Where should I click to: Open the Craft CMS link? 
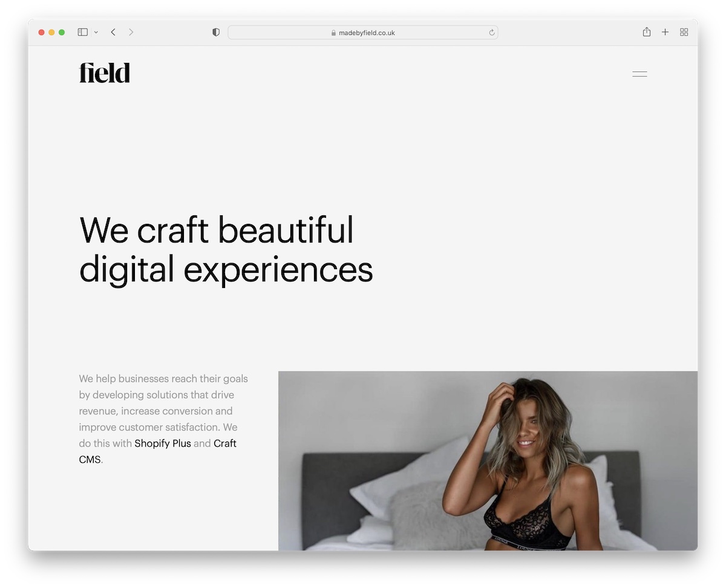(224, 443)
